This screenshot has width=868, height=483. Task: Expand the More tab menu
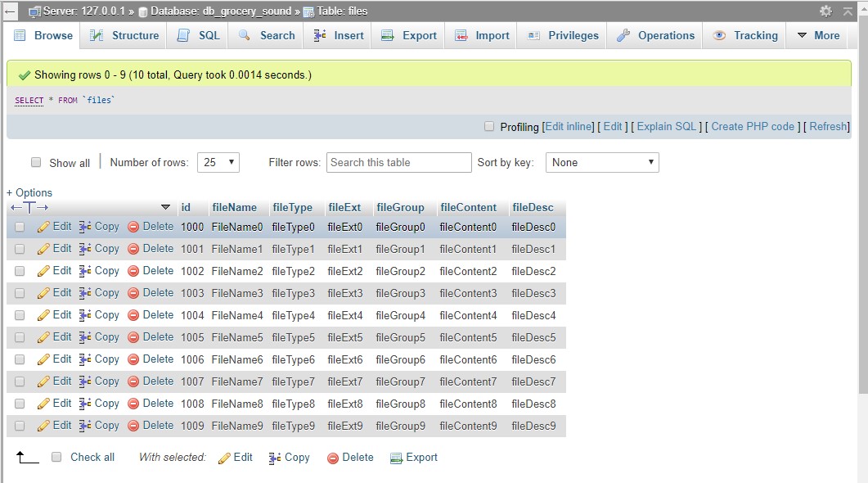pyautogui.click(x=818, y=35)
